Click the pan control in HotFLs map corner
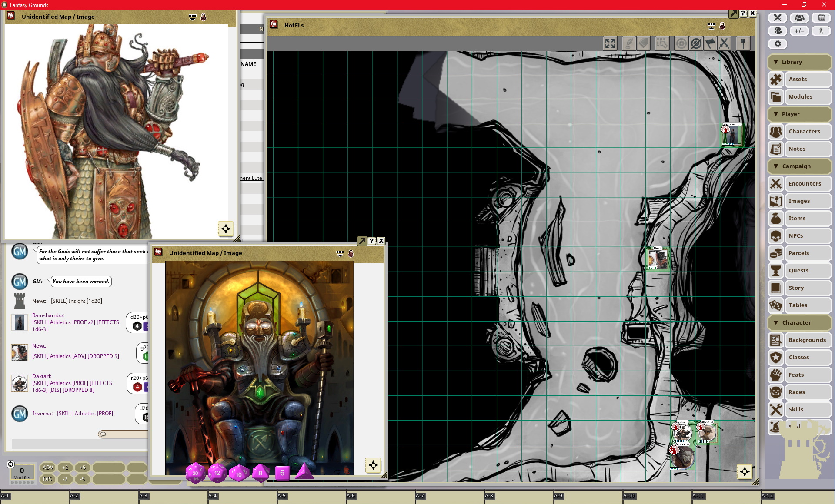 [745, 471]
